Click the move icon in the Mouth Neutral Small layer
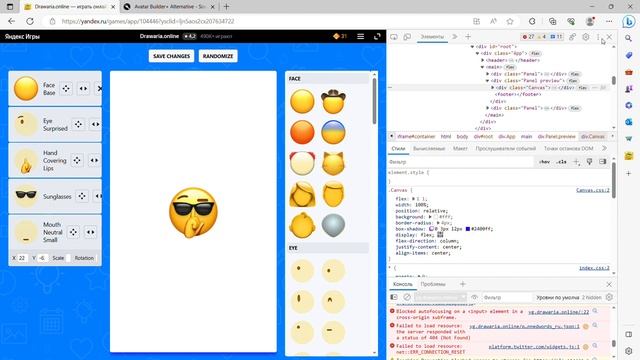The width and height of the screenshot is (640, 360). coord(73,232)
